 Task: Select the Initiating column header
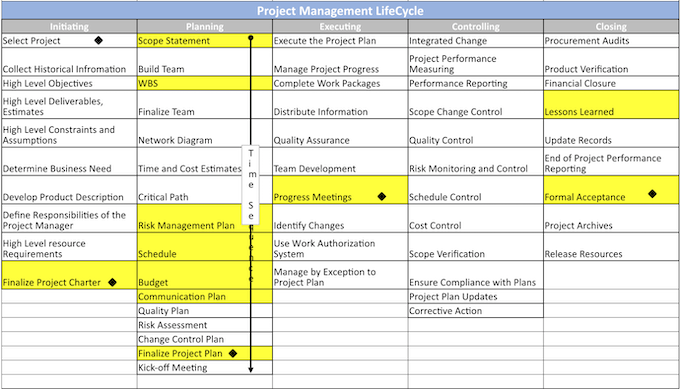[x=69, y=26]
